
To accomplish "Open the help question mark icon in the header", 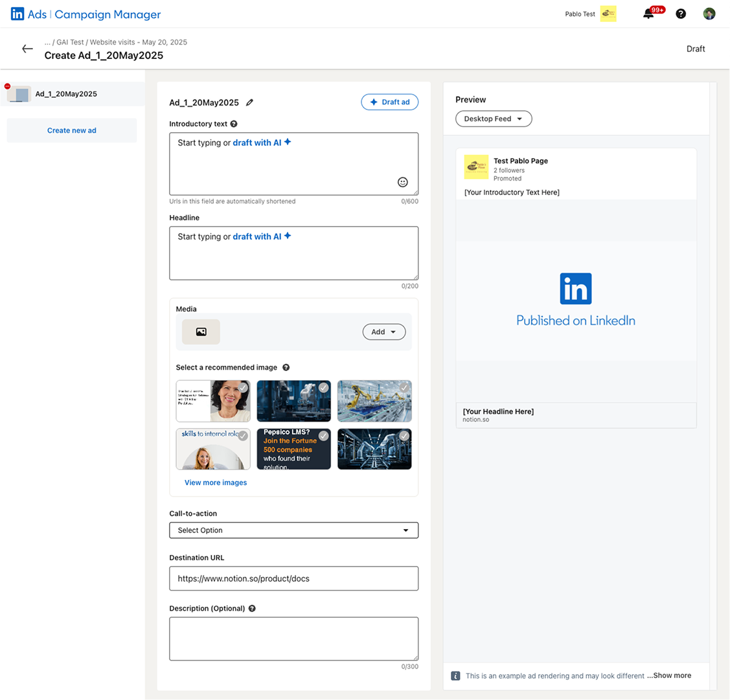I will [x=681, y=14].
